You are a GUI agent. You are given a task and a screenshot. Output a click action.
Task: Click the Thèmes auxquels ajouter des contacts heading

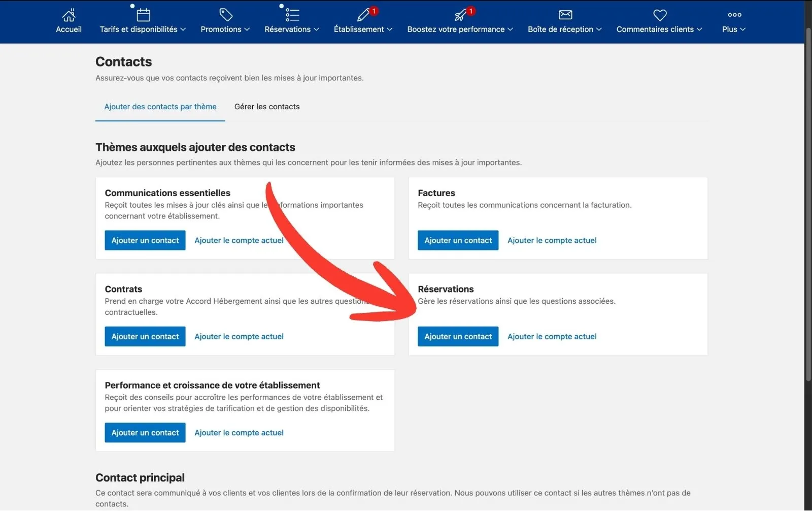pyautogui.click(x=195, y=147)
